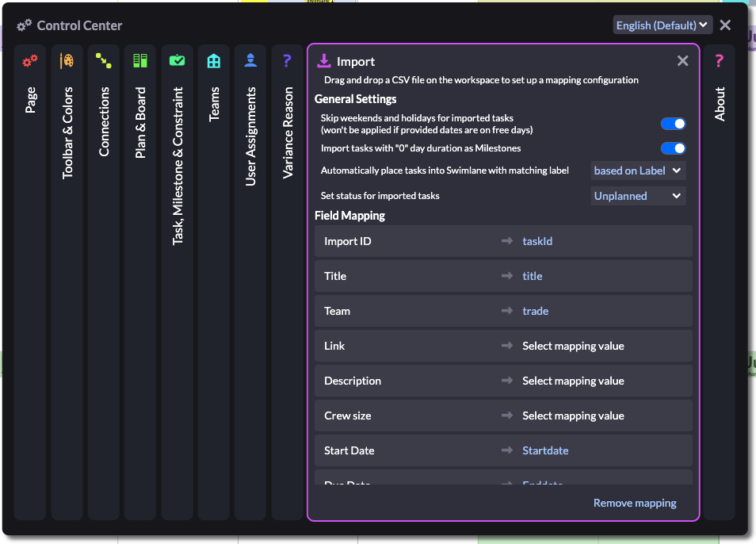Open the 'based on Label' swimlane dropdown
Image resolution: width=756 pixels, height=544 pixels.
tap(638, 170)
